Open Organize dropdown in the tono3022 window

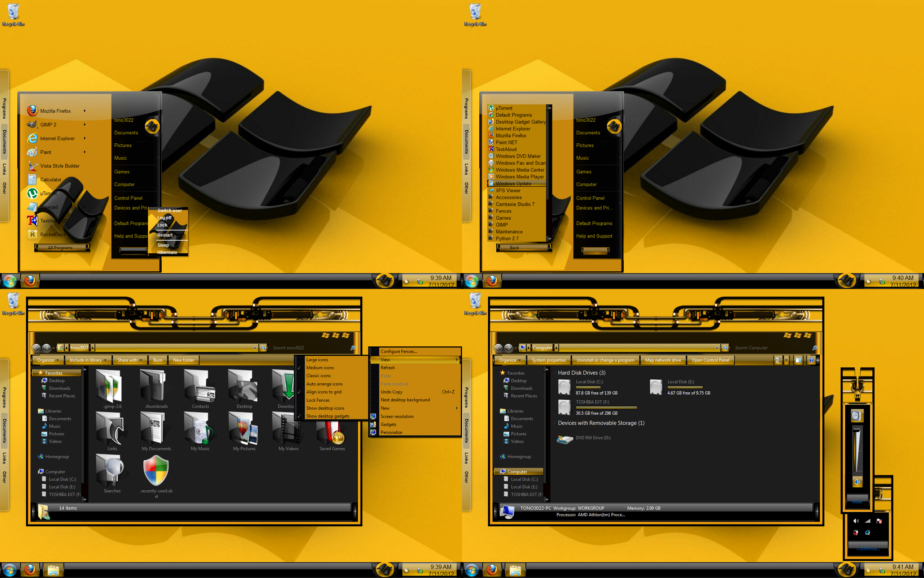coord(48,360)
